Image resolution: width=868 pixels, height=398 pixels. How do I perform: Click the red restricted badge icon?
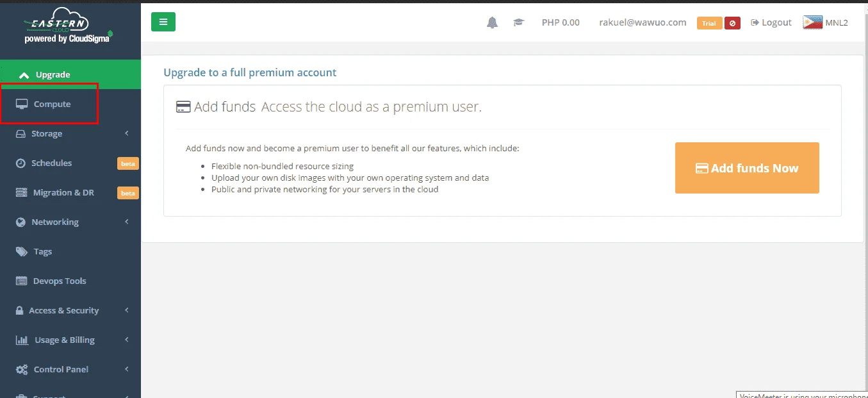pyautogui.click(x=732, y=23)
